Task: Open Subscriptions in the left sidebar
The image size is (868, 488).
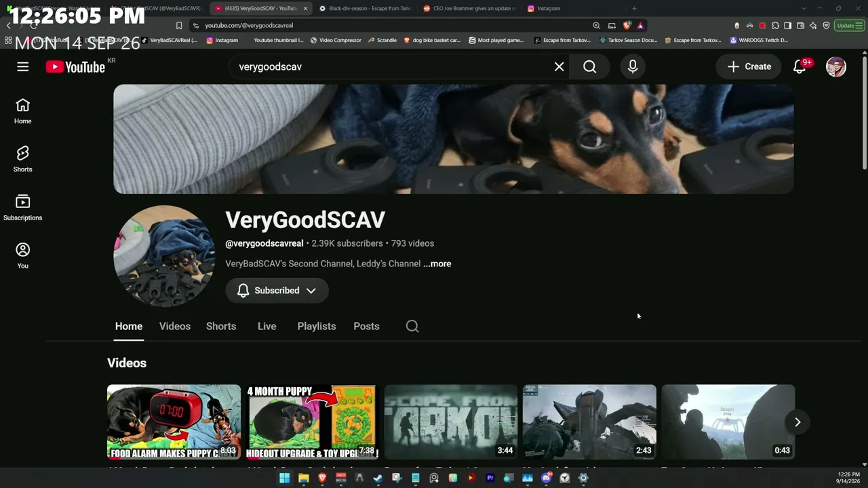Action: 22,207
